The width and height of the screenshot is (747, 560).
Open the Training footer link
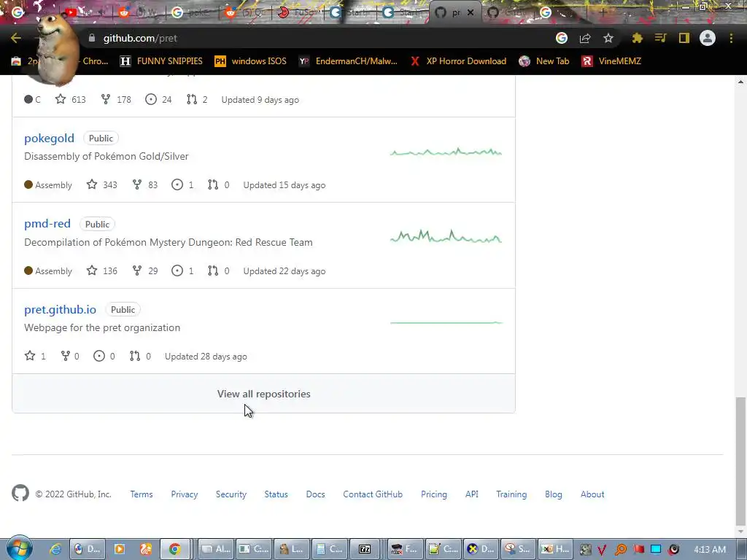coord(511,494)
